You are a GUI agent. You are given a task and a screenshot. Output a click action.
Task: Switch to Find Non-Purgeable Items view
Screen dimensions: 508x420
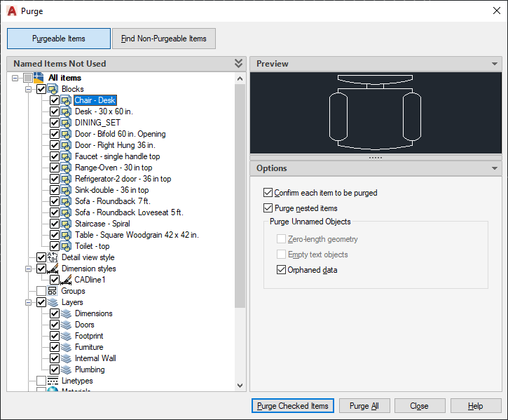163,39
